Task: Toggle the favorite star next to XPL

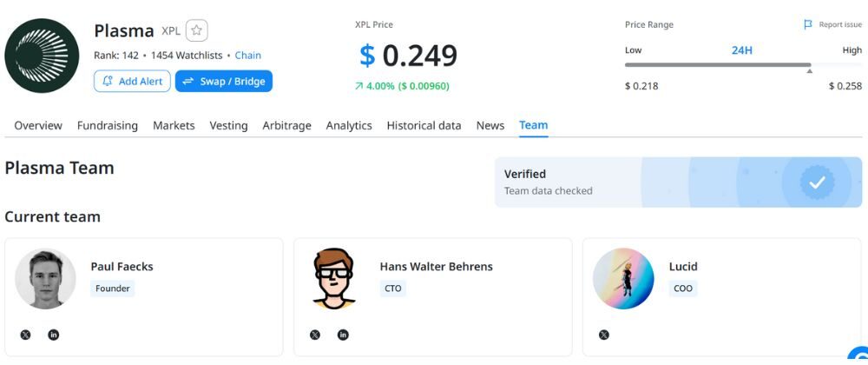Action: 197,30
